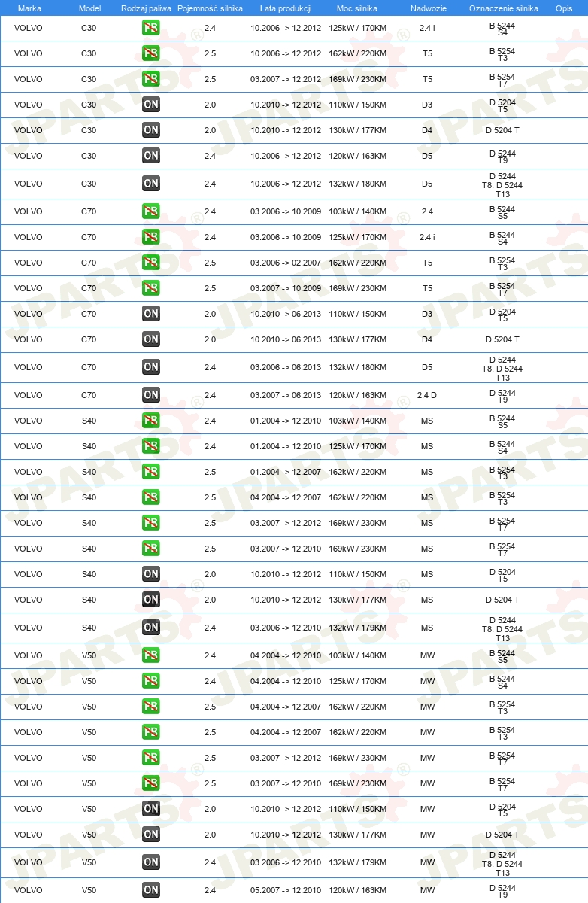Select the ON diesel icon for C70 132kW/180KM

pos(151,368)
